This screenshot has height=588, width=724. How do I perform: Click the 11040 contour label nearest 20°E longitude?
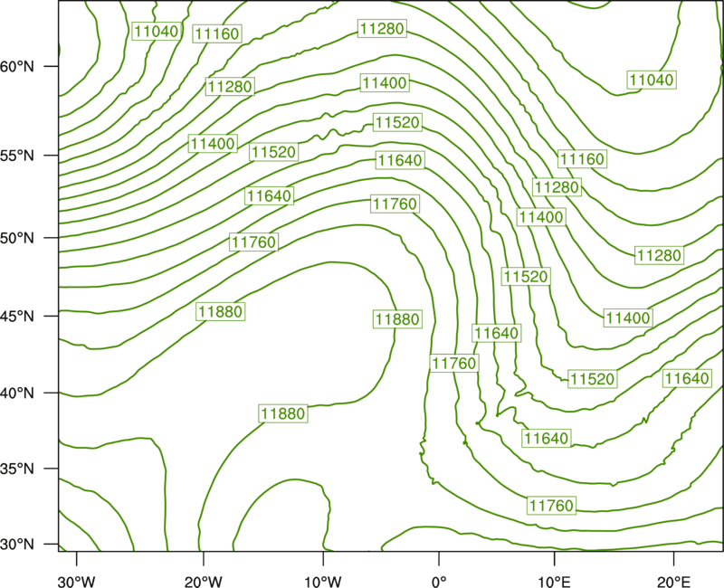click(652, 80)
